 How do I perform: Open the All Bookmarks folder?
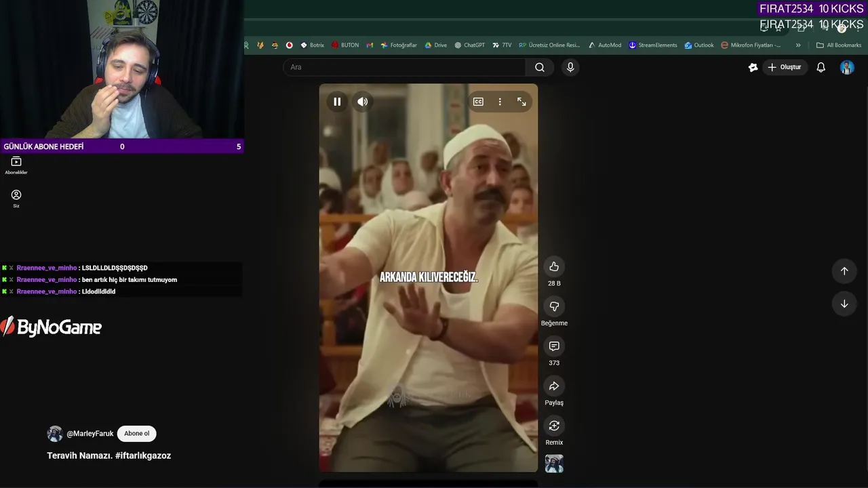tap(839, 45)
